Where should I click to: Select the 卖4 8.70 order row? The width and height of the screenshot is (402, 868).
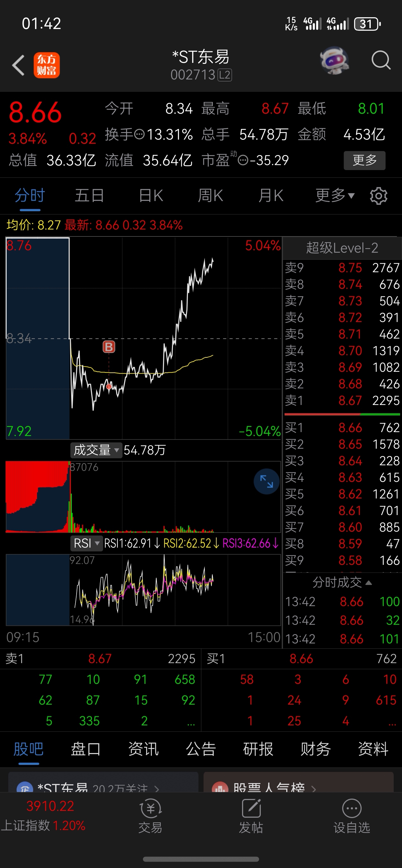[x=342, y=351]
